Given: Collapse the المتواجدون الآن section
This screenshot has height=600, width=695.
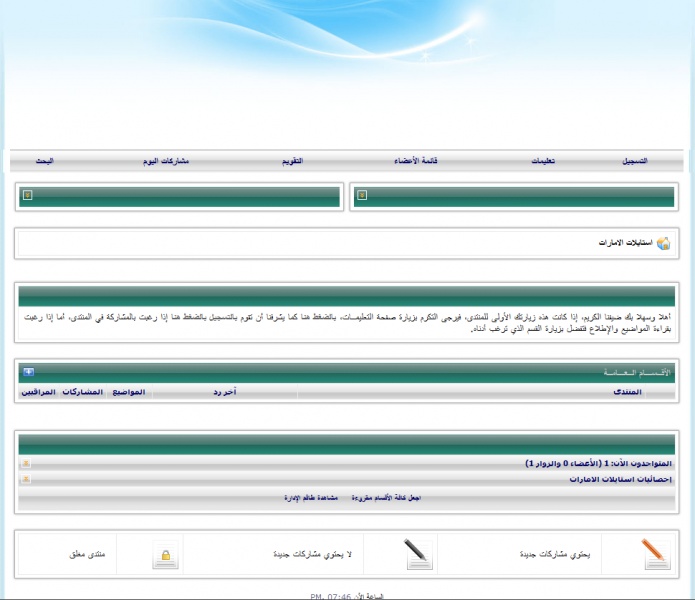Looking at the screenshot, I should pyautogui.click(x=26, y=464).
